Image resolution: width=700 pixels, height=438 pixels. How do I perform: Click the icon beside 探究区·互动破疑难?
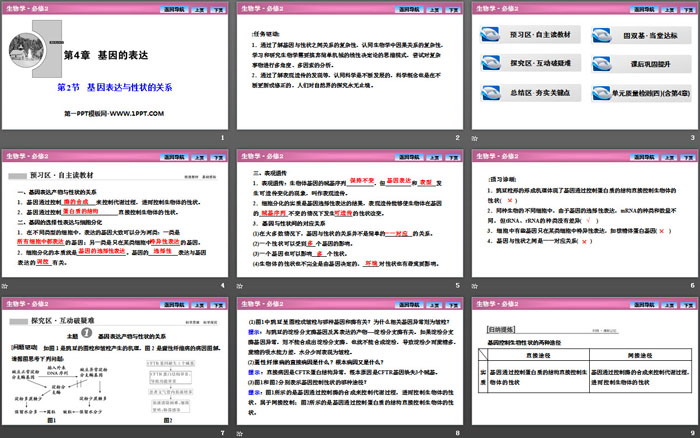point(490,61)
